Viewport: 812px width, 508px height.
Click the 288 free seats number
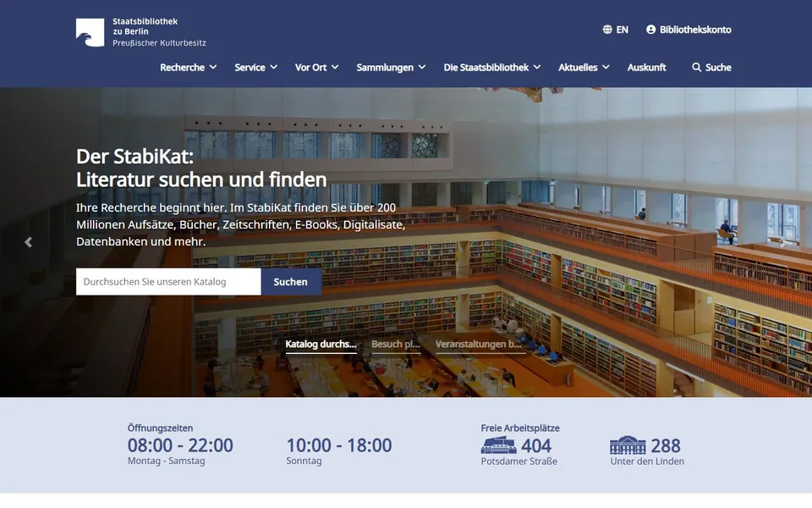666,446
